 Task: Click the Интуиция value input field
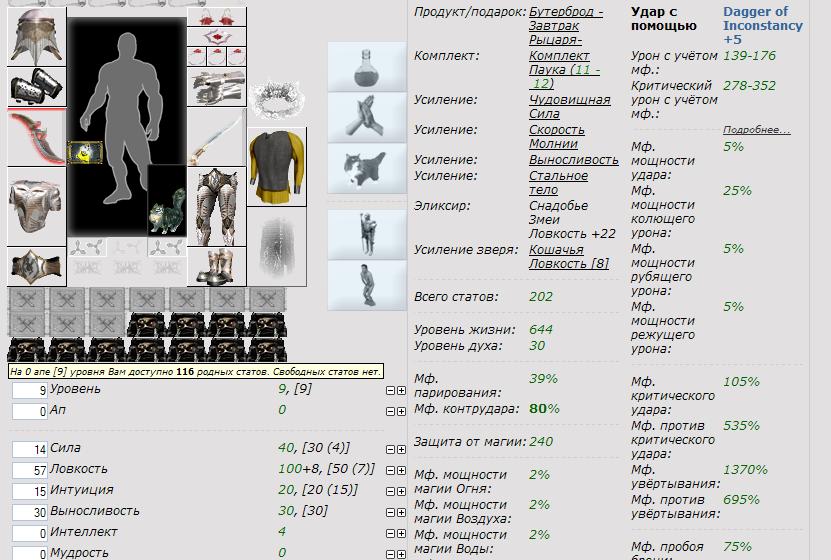point(30,491)
